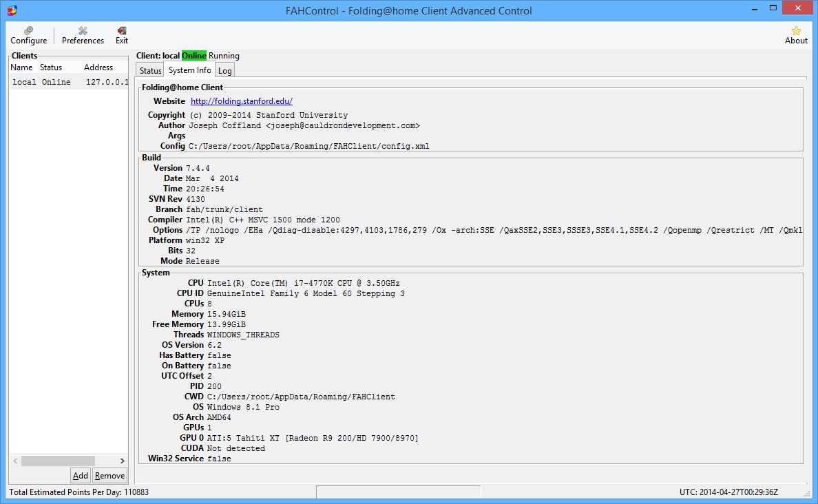Click the Platform win32 XP value
Viewport: 818px width, 504px height.
tap(205, 240)
